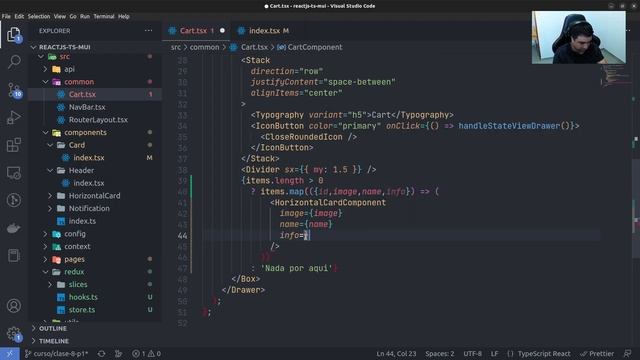Change language mode TypeScript React
Viewport: 640px width, 360px height.
pyautogui.click(x=544, y=353)
